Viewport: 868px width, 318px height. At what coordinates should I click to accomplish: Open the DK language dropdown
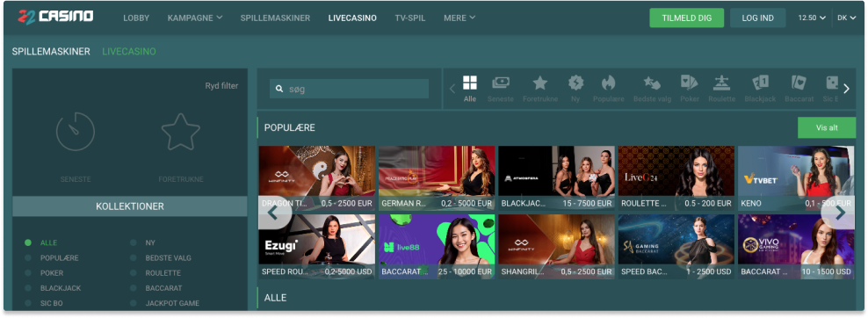coord(847,18)
